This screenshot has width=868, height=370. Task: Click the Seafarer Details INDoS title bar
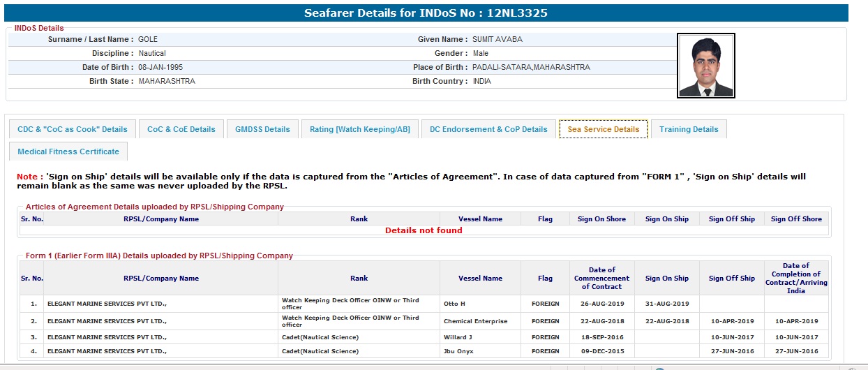click(431, 13)
